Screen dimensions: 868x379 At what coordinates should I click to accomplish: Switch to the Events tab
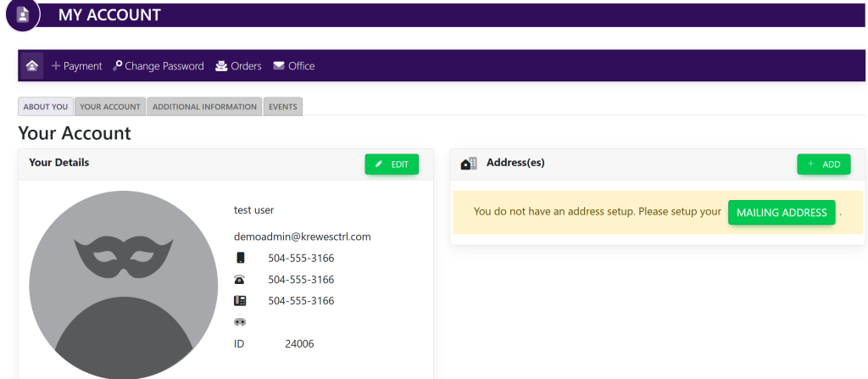click(282, 107)
